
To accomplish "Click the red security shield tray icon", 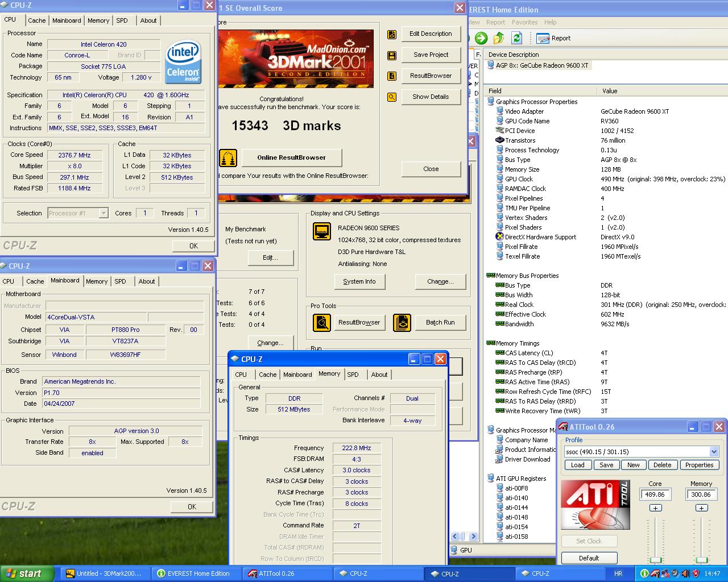I will 695,573.
